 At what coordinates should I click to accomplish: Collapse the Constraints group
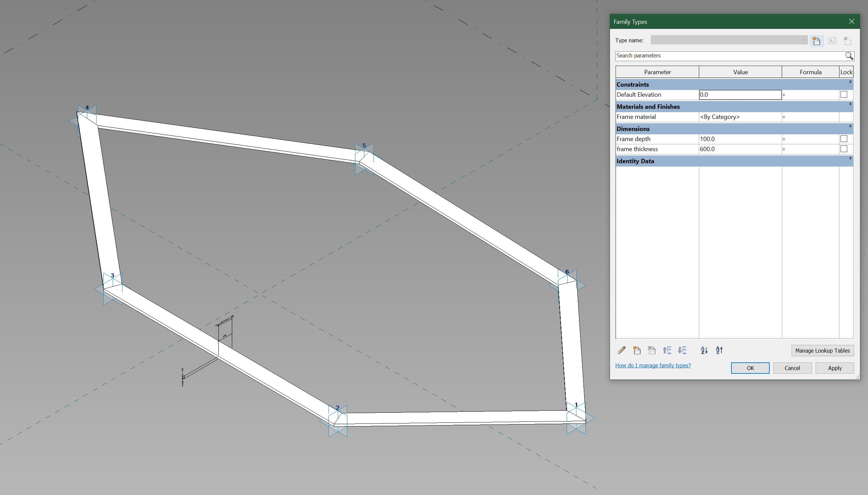[850, 82]
